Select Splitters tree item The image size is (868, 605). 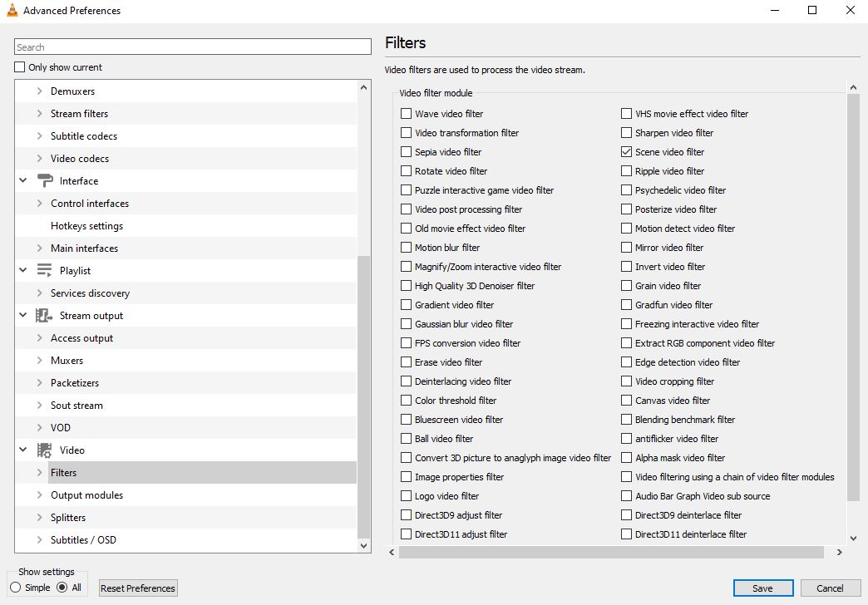[x=68, y=518]
